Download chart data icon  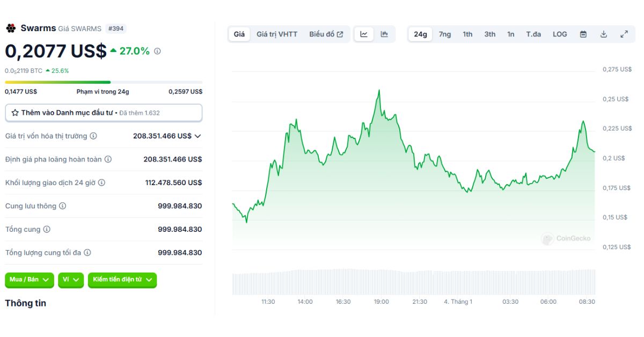(x=604, y=34)
